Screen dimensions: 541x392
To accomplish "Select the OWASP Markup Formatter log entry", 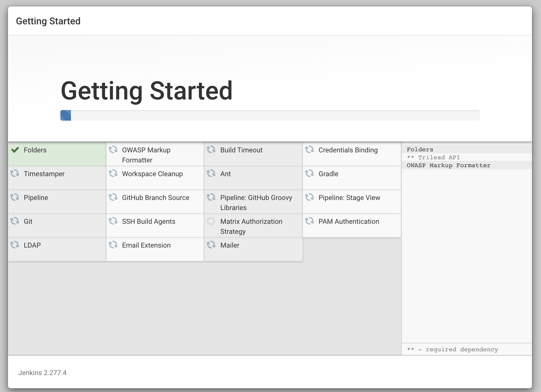I will (x=448, y=165).
